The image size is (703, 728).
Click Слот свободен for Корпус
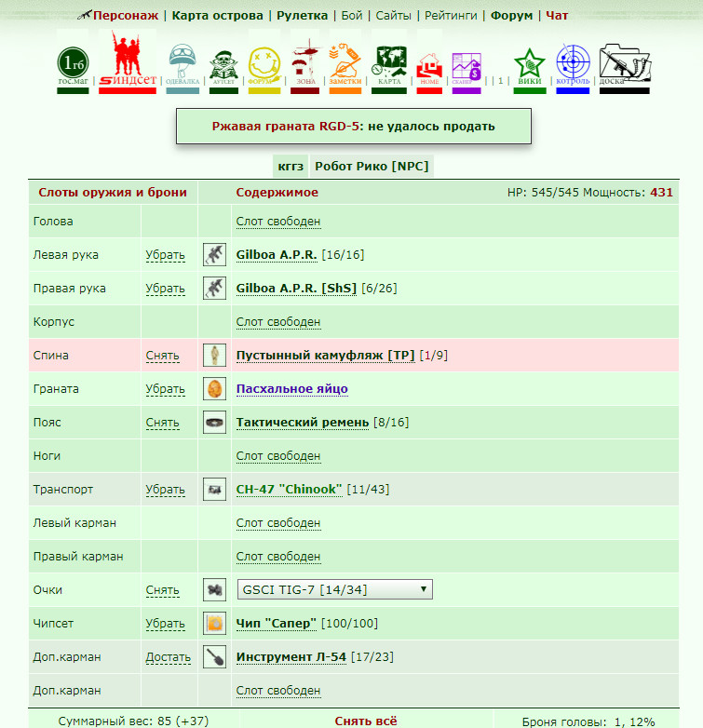(278, 322)
